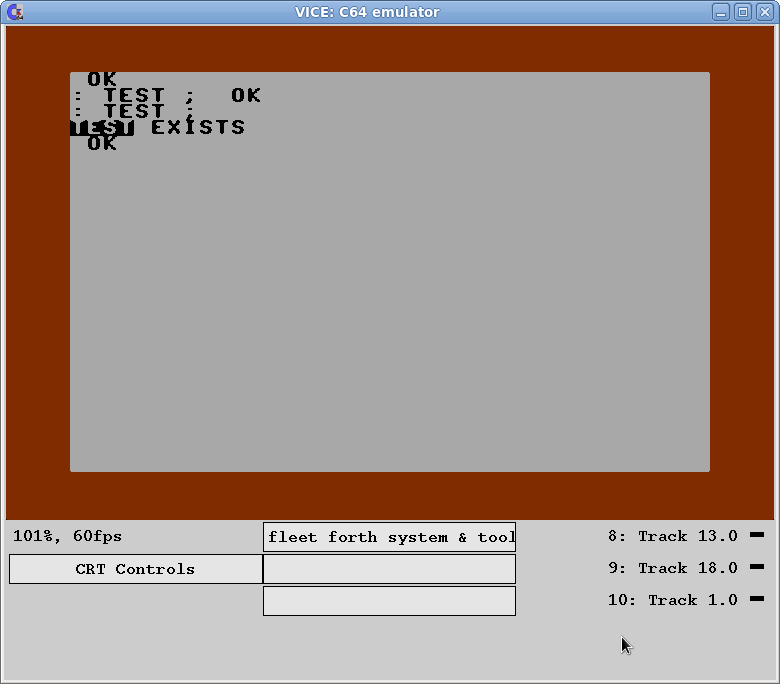The width and height of the screenshot is (780, 684).
Task: Click the last 'OK' prompt on the C64 screen
Action: pyautogui.click(x=102, y=144)
